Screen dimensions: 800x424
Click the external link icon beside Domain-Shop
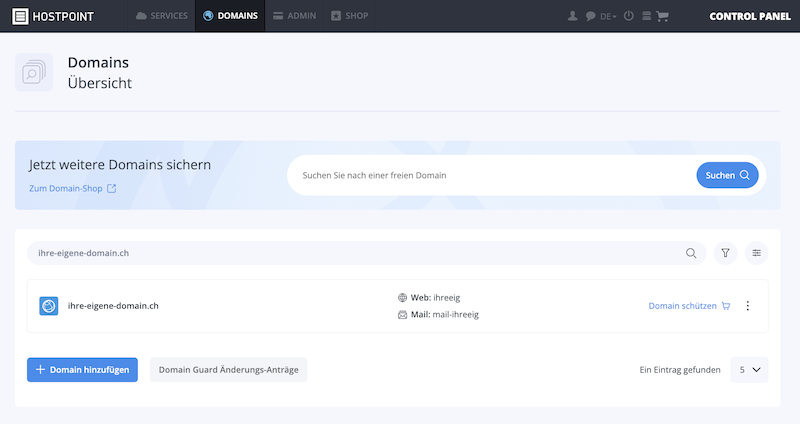pos(111,188)
